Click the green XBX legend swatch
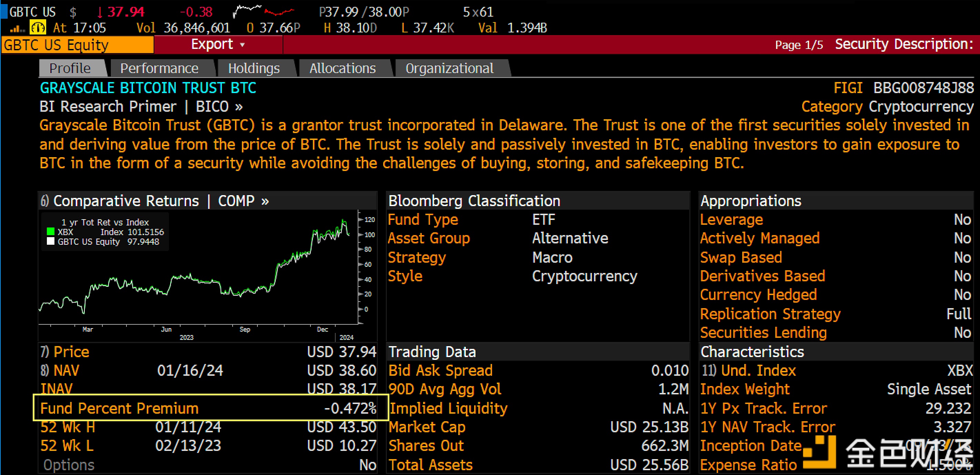Screen dimensions: 980x475 (x=51, y=231)
